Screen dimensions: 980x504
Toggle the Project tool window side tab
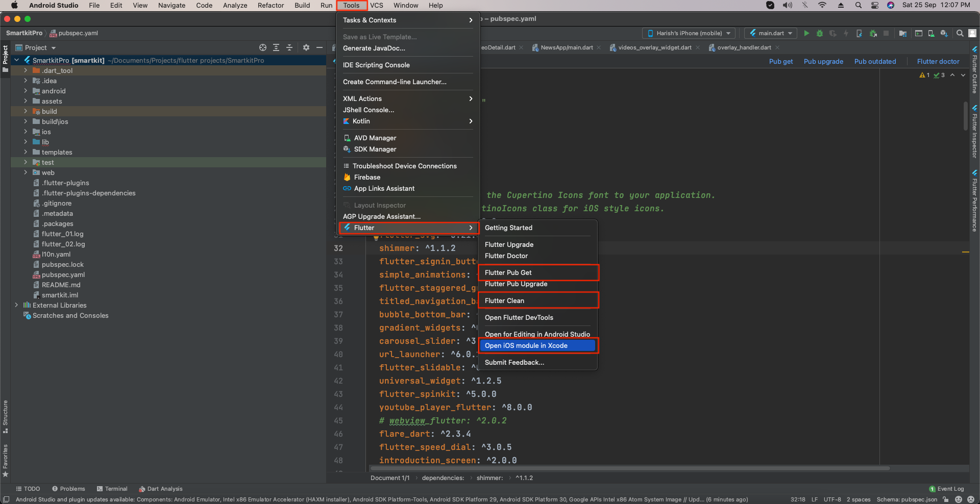point(6,58)
